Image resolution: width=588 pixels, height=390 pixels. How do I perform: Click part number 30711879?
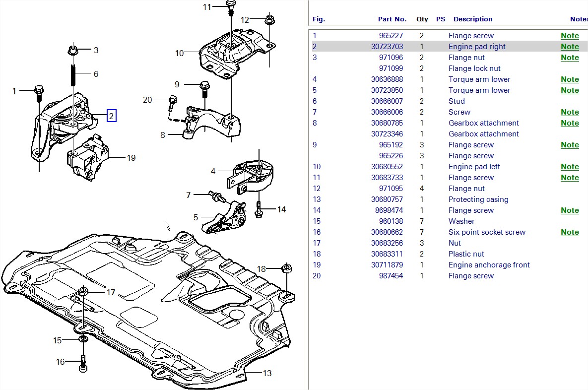tap(387, 264)
